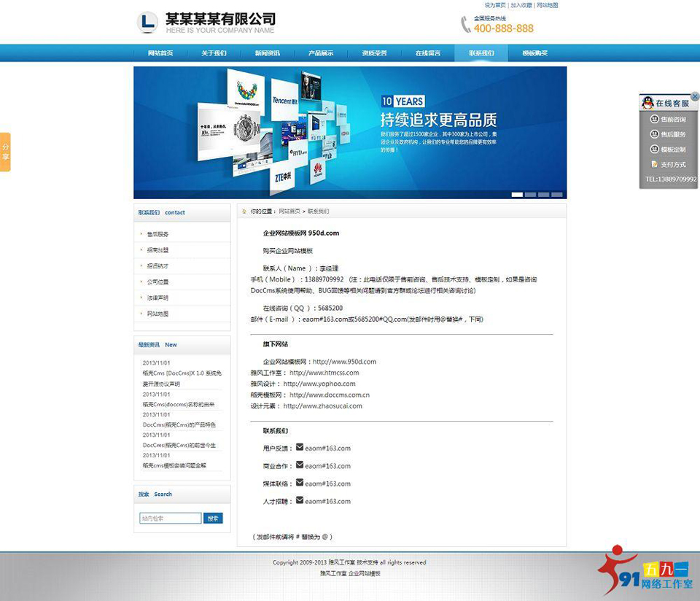
Task: Click the 支付方式 payment icon
Action: click(654, 163)
